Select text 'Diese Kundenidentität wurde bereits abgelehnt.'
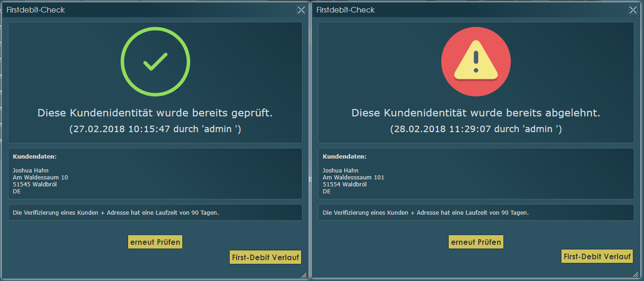The image size is (644, 281). (x=476, y=113)
